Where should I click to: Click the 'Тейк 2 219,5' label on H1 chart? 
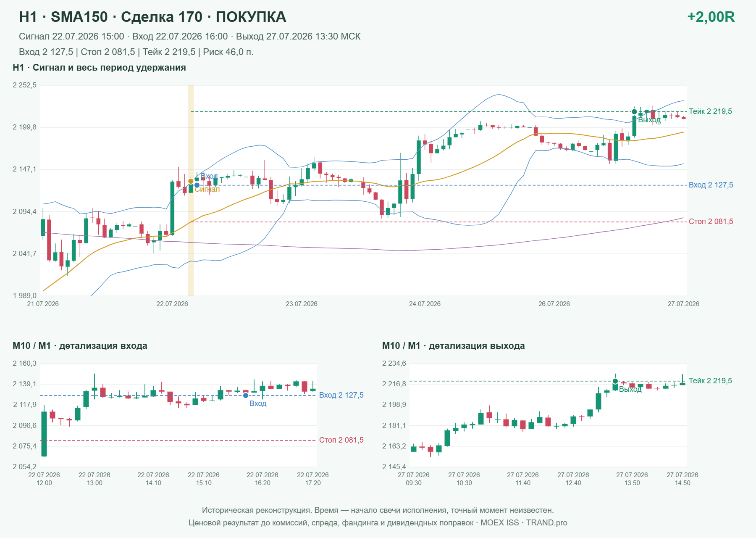click(710, 111)
